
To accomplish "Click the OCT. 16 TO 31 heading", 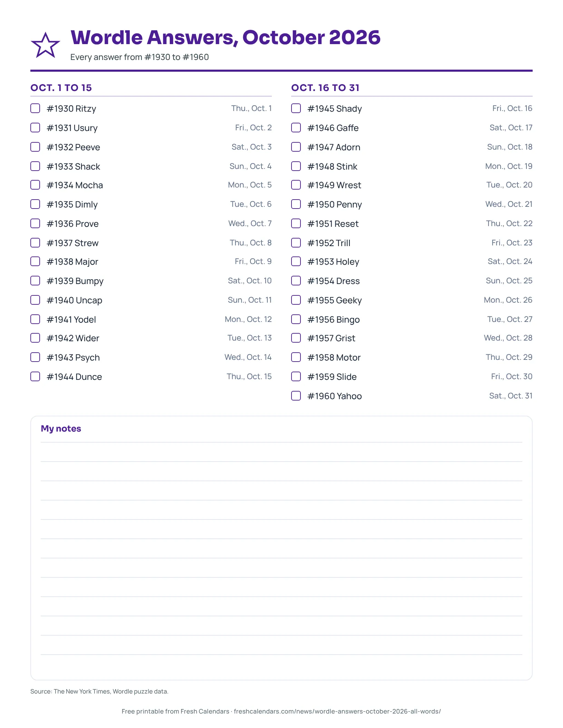I will pyautogui.click(x=325, y=88).
